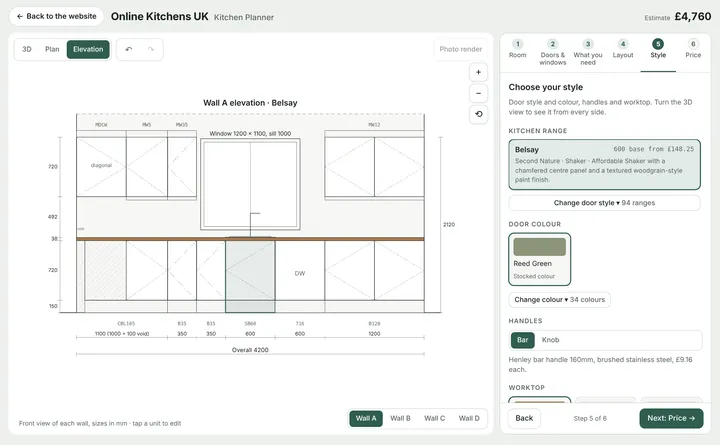Screen dimensions: 720x445
Task: Click the Step 5 of 6 text
Action: (x=590, y=418)
